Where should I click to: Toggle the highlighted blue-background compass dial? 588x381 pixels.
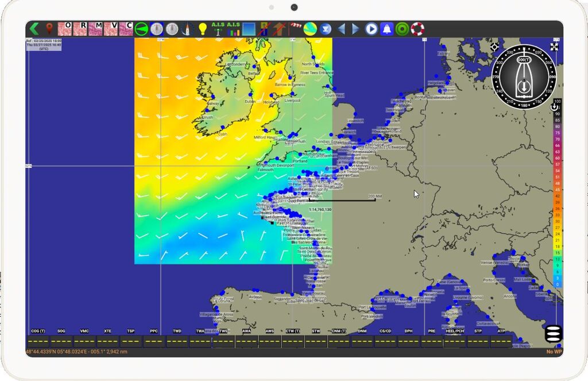click(157, 29)
